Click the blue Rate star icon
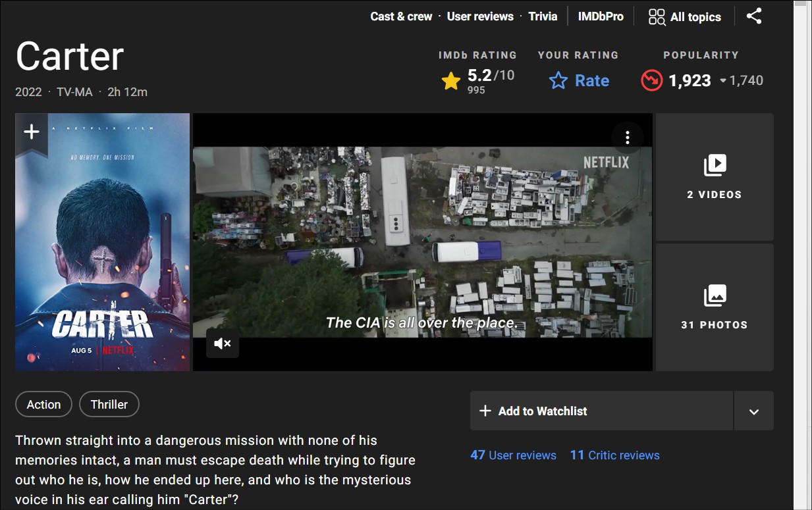This screenshot has height=510, width=812. coord(558,81)
